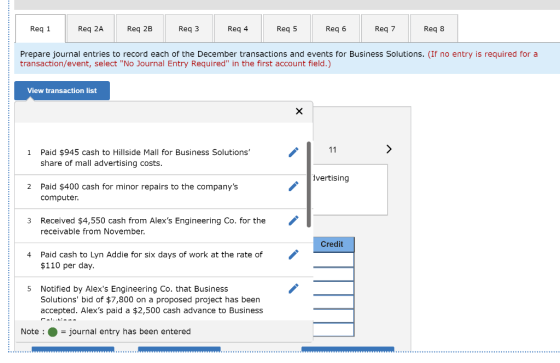Open the Req 3 tab
Image resolution: width=560 pixels, height=363 pixels.
point(189,29)
